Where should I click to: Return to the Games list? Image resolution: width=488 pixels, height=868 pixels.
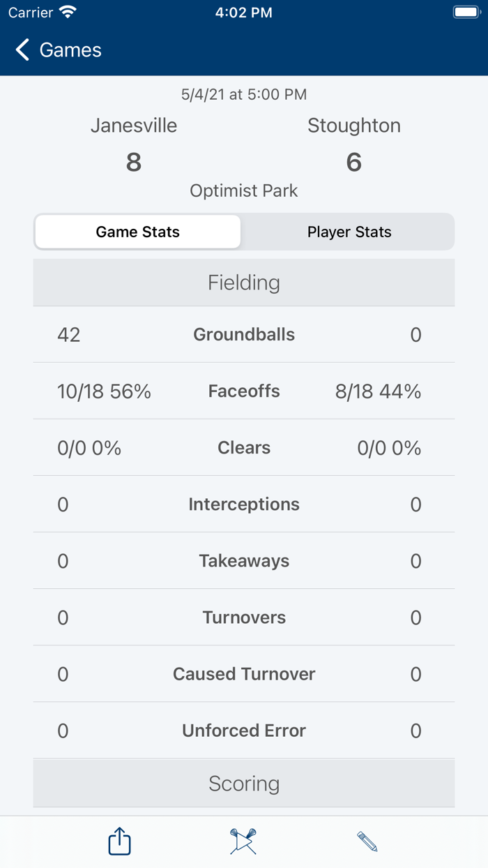click(x=57, y=50)
